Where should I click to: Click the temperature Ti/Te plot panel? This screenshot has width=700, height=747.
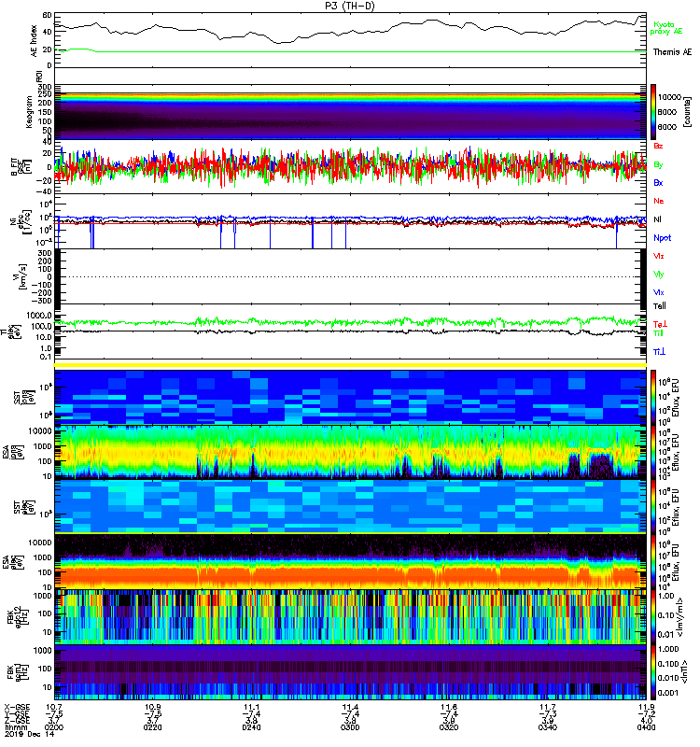(350, 331)
